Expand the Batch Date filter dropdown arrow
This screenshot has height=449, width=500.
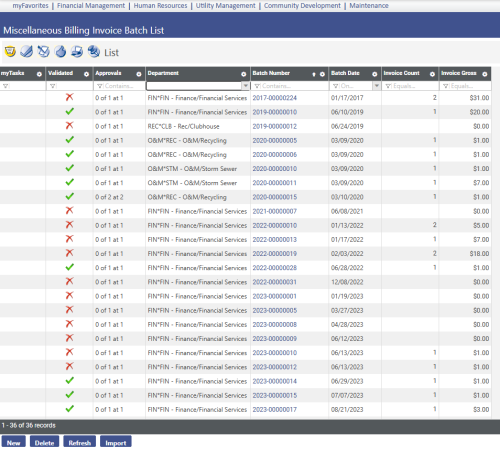(377, 86)
